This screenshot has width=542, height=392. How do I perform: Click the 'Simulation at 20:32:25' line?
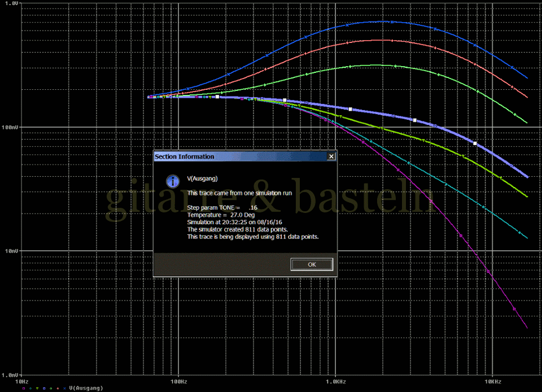pos(234,222)
